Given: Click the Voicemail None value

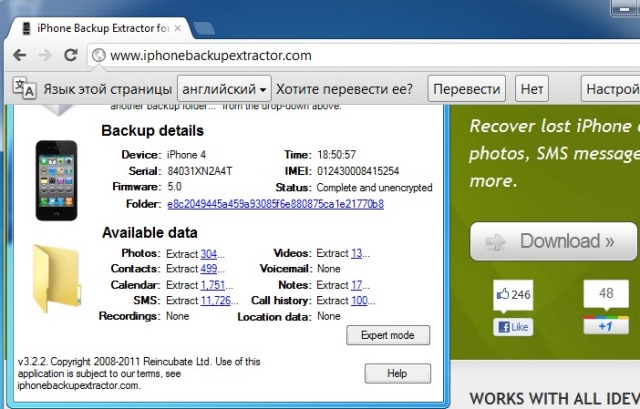Looking at the screenshot, I should (329, 269).
